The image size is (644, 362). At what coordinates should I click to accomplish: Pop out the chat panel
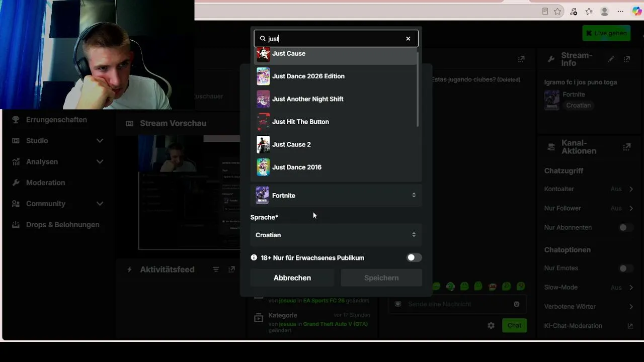click(521, 59)
